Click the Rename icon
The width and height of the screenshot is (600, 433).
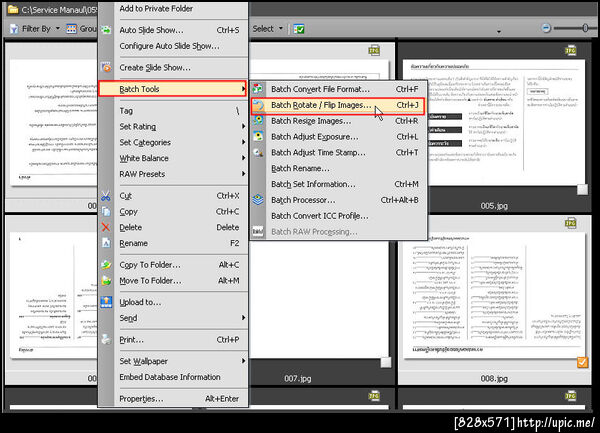[106, 243]
